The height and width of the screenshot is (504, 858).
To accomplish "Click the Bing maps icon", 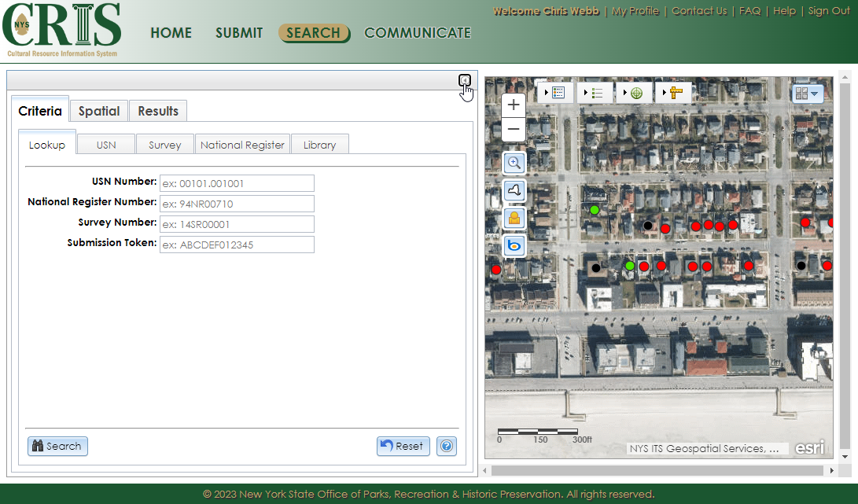I will click(513, 245).
